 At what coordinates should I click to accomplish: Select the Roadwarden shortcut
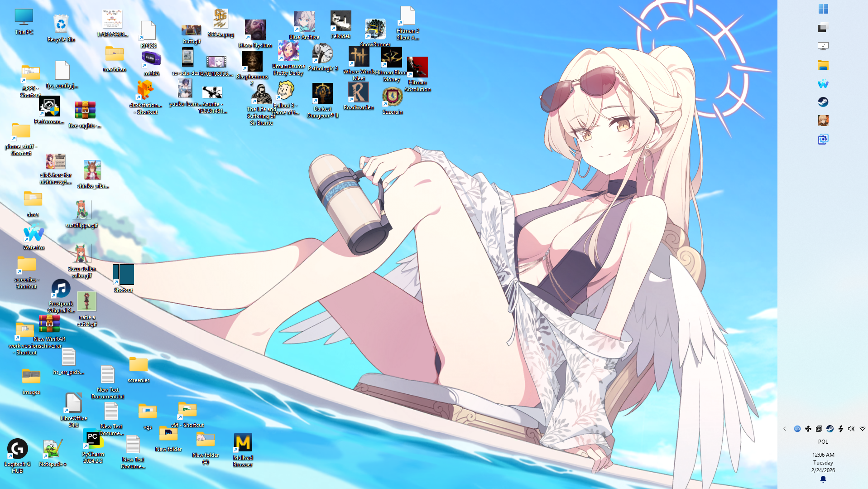[359, 96]
